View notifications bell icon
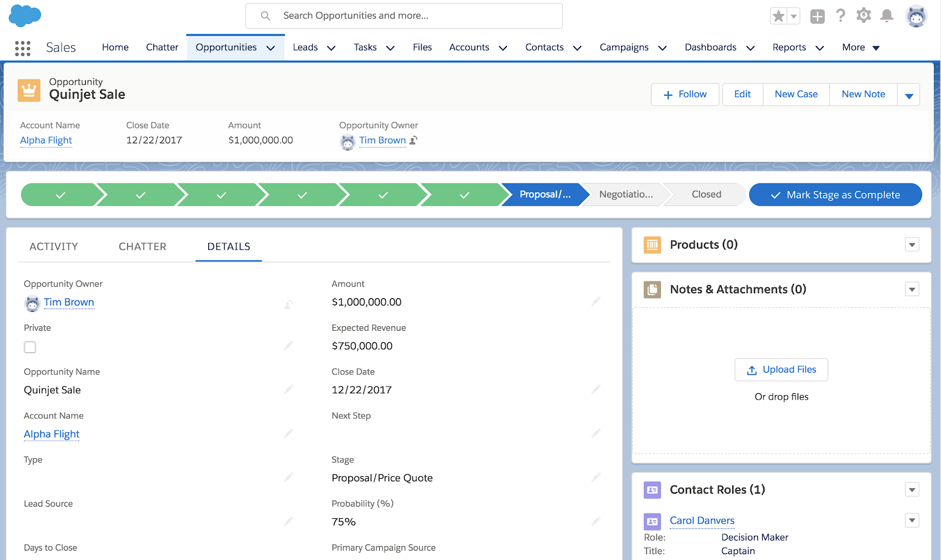941x560 pixels. click(886, 16)
